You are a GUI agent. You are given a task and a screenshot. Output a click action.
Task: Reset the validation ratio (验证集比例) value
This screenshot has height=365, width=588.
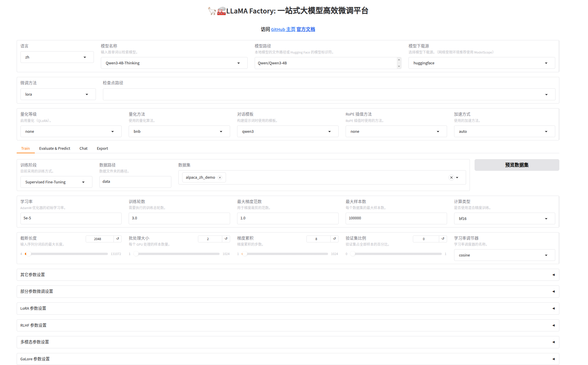pos(443,239)
